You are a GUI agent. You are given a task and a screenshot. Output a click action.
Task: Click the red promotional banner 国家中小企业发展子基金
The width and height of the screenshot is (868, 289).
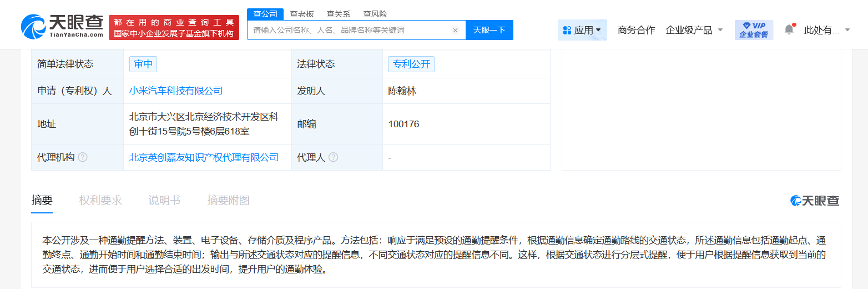(x=174, y=28)
